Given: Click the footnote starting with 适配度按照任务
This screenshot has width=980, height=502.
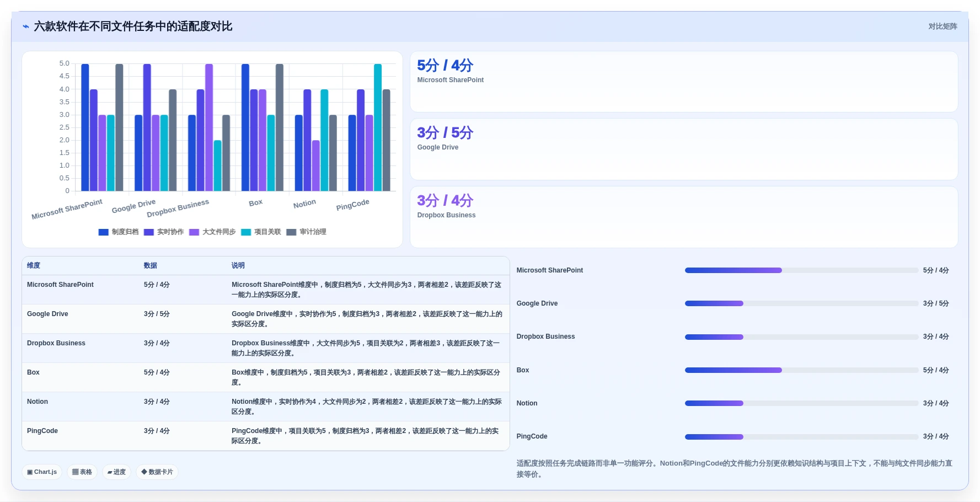Looking at the screenshot, I should pos(735,469).
